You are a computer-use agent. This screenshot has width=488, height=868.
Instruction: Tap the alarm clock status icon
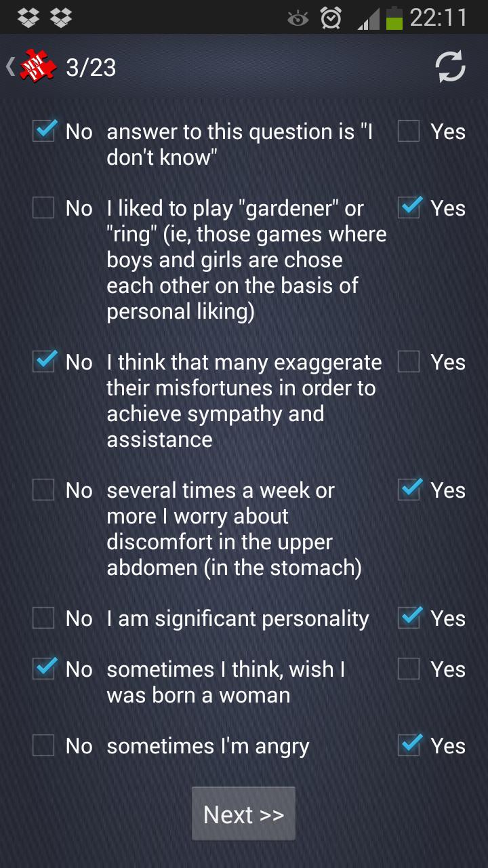pyautogui.click(x=330, y=18)
